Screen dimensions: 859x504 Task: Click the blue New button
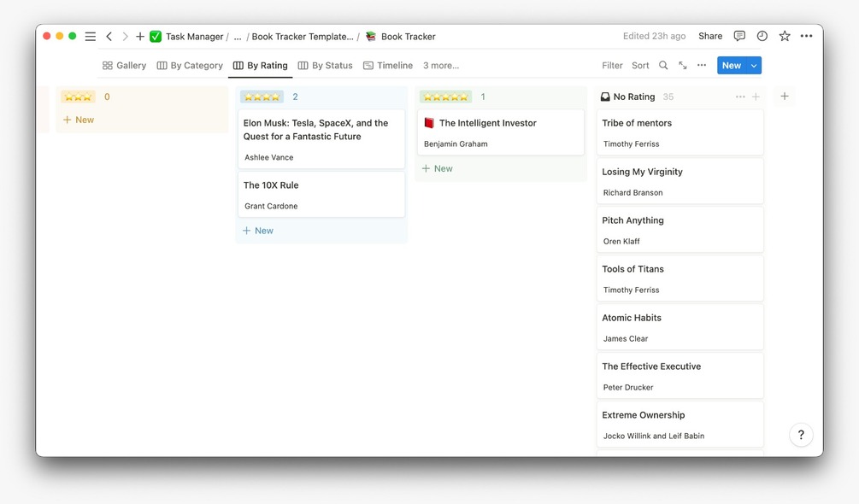tap(732, 66)
